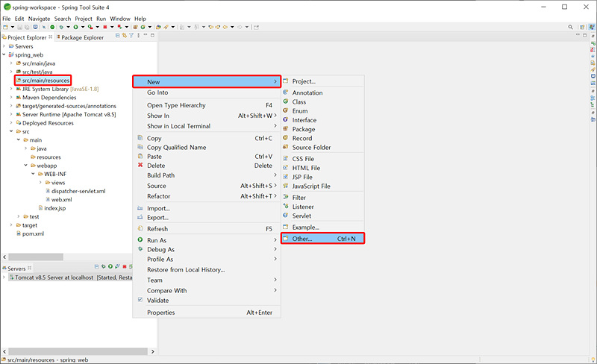597x364 pixels.
Task: Click the Interface icon in New submenu
Action: coord(286,119)
